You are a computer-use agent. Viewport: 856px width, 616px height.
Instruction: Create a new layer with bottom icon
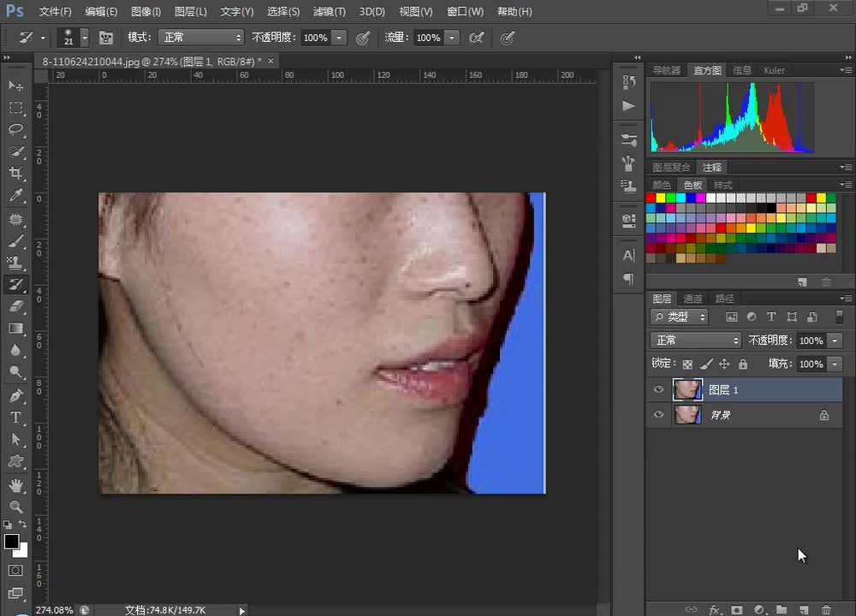pyautogui.click(x=804, y=609)
